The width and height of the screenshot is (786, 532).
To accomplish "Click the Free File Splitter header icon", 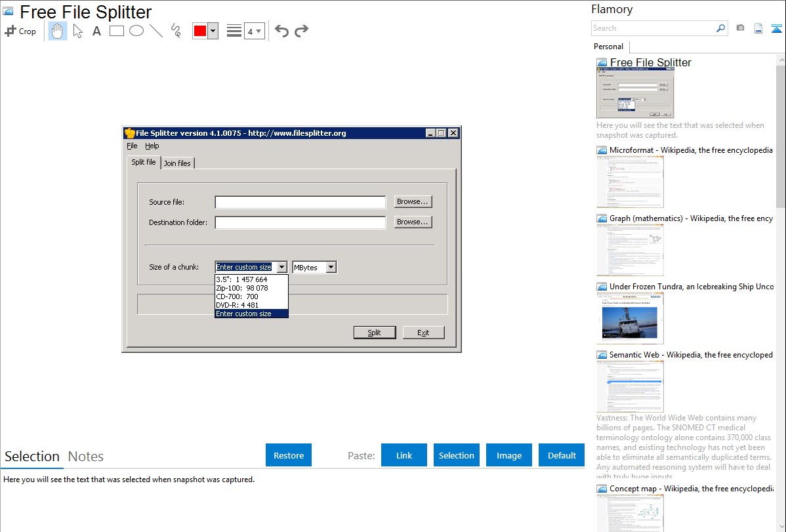I will (x=9, y=11).
